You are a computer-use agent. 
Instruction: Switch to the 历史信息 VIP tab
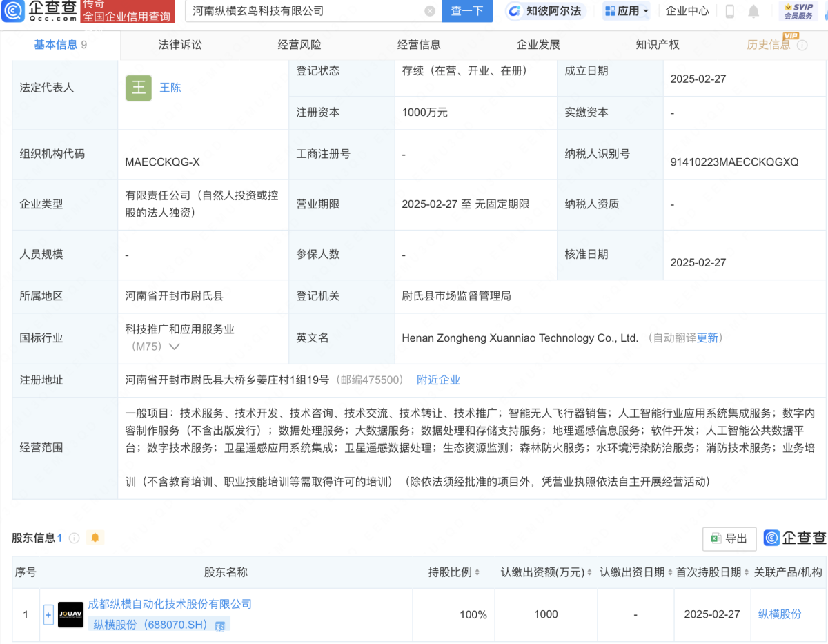pyautogui.click(x=769, y=45)
